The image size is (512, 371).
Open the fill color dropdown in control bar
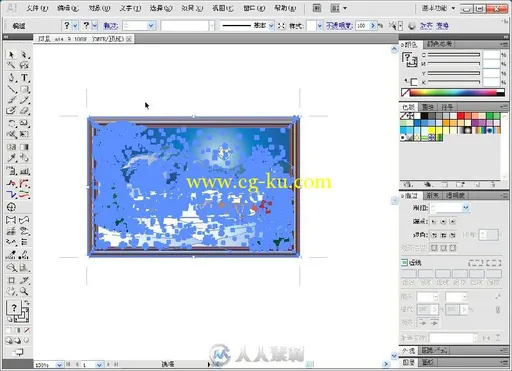pos(75,25)
